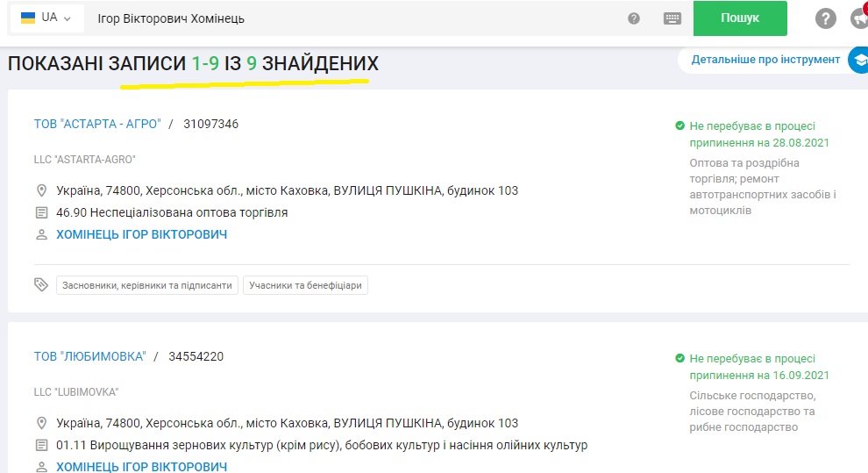Click location pin icon in АСТАРТА - АГРО card
Image resolution: width=868 pixels, height=473 pixels.
40,190
